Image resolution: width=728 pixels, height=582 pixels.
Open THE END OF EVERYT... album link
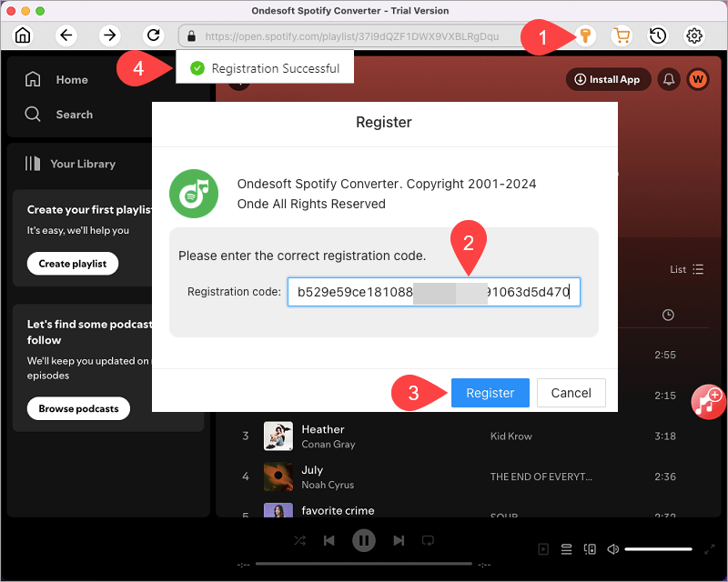[541, 477]
